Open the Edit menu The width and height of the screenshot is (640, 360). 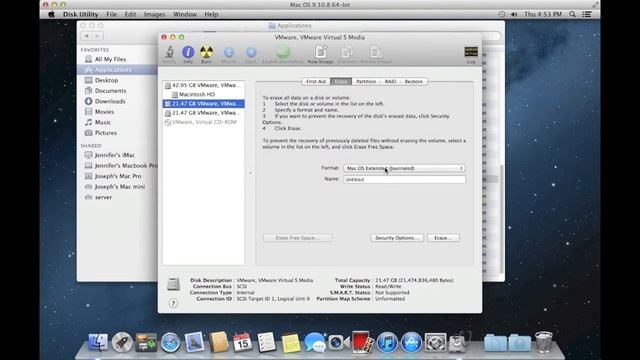(130, 14)
